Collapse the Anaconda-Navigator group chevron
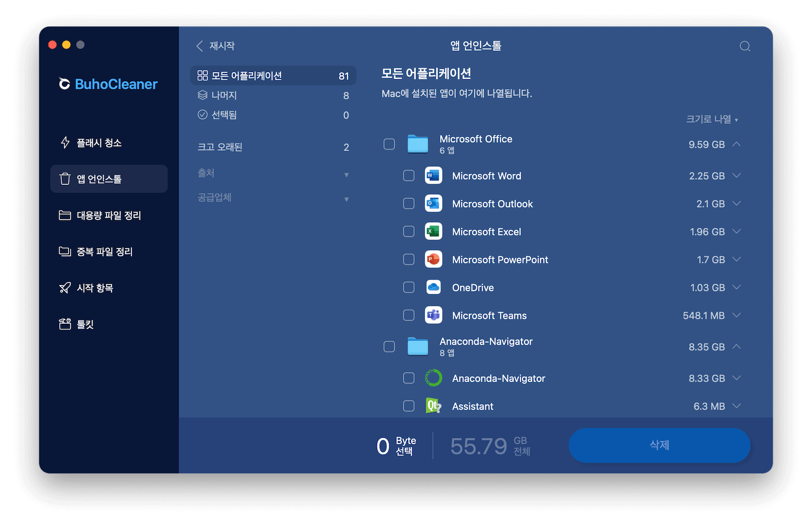812x525 pixels. 737,346
